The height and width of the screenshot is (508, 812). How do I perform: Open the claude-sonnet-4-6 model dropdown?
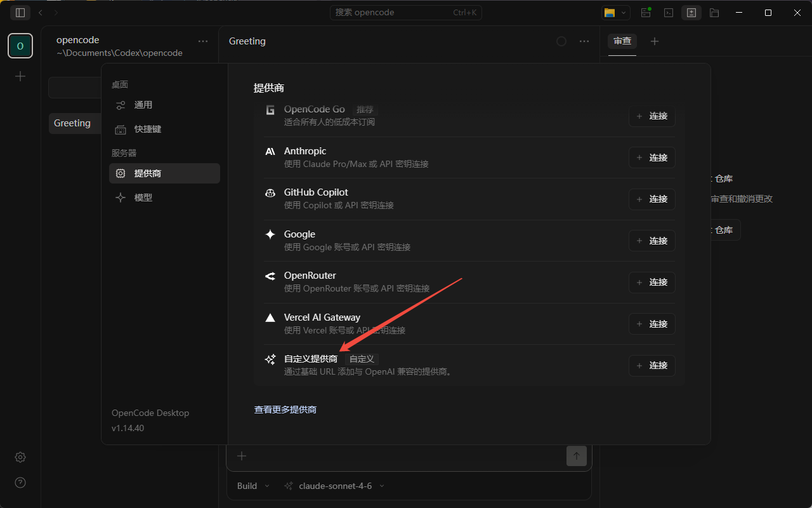pyautogui.click(x=334, y=486)
